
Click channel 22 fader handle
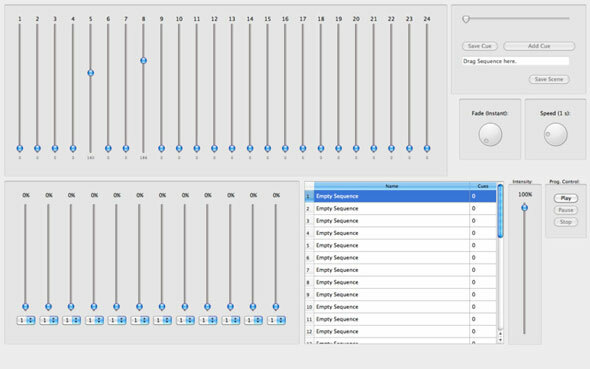point(391,149)
